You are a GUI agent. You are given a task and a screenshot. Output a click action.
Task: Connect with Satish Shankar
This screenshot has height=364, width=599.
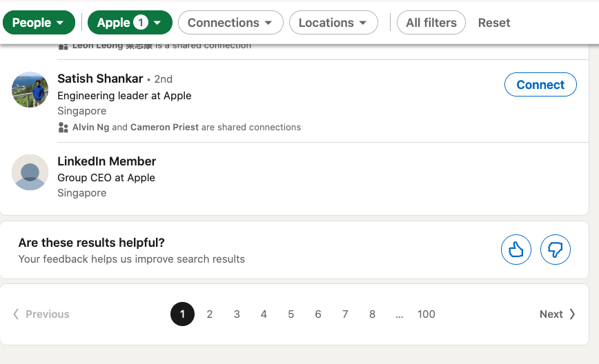pyautogui.click(x=540, y=84)
